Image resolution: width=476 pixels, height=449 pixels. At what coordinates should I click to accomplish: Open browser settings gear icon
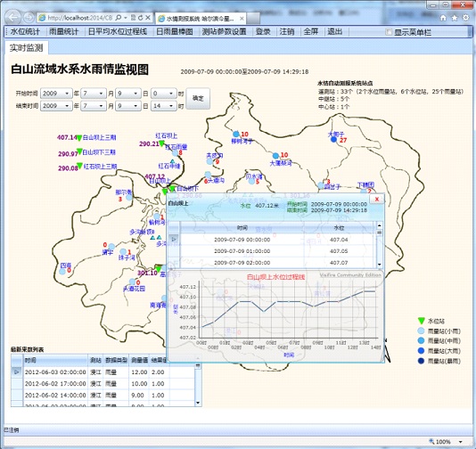pyautogui.click(x=465, y=18)
